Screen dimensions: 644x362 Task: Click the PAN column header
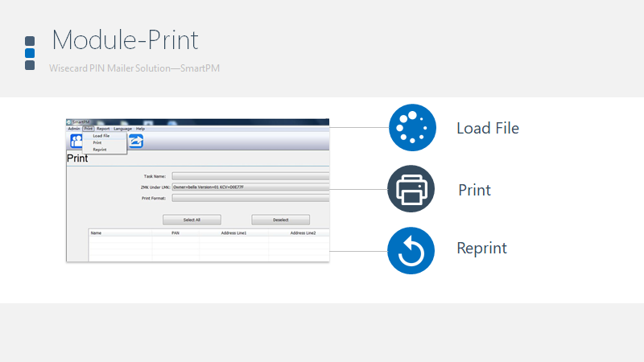[175, 233]
